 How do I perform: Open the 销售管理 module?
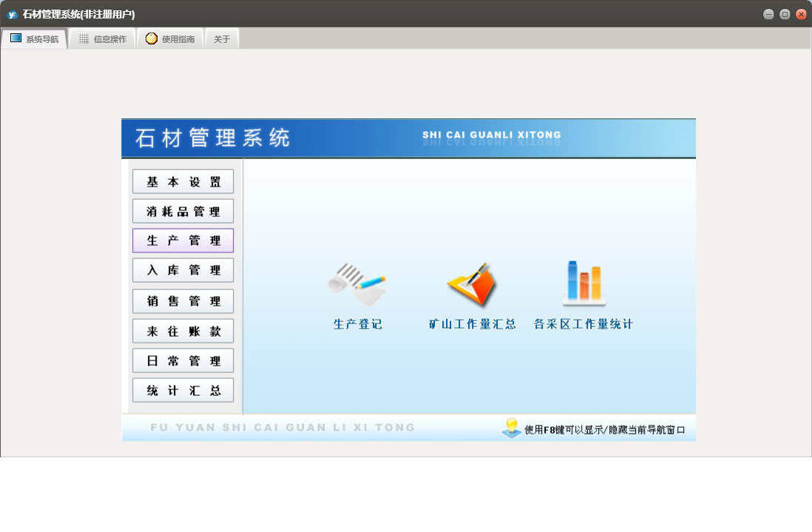(183, 301)
